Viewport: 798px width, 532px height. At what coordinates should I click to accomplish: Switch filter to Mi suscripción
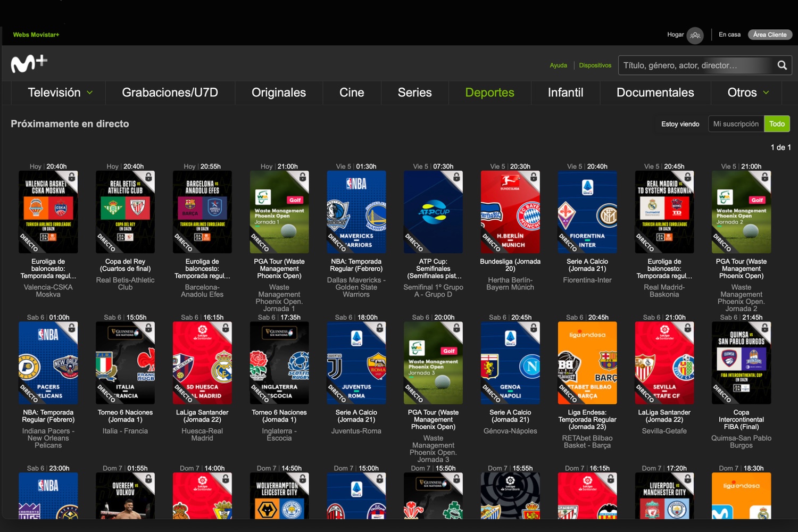tap(736, 124)
